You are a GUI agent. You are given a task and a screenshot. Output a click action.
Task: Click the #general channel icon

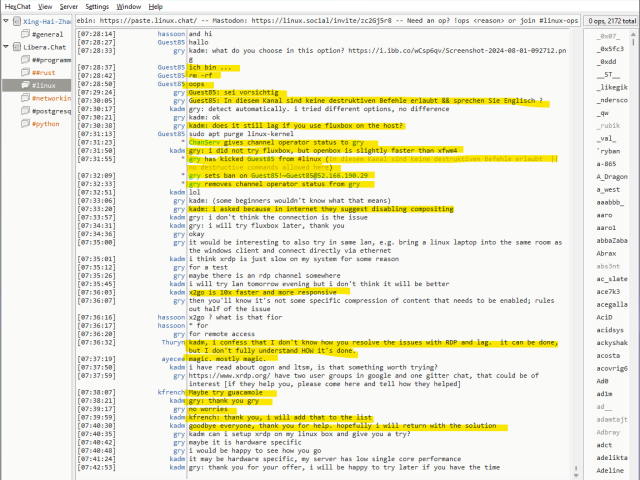[25, 34]
